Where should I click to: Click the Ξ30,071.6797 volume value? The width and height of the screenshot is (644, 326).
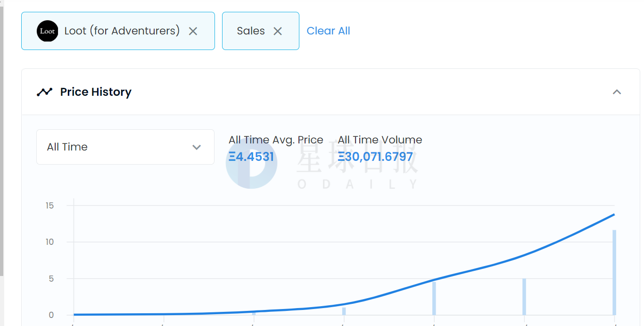(x=375, y=157)
